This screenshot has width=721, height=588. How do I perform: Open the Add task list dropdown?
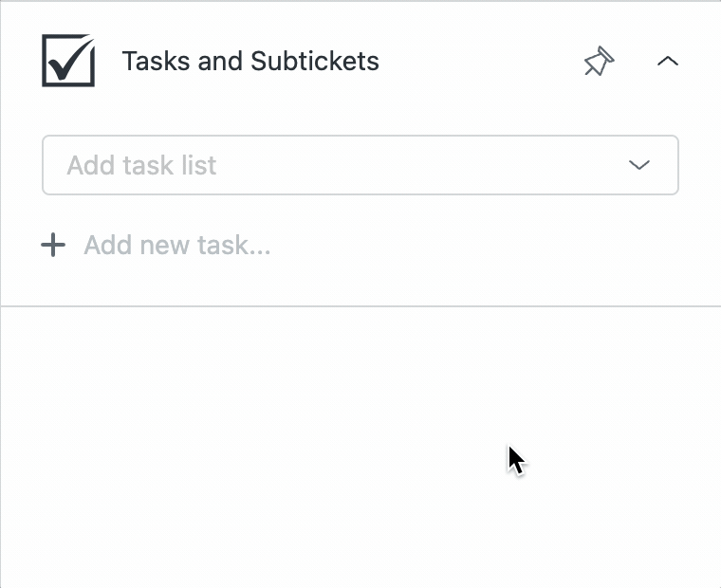point(360,165)
